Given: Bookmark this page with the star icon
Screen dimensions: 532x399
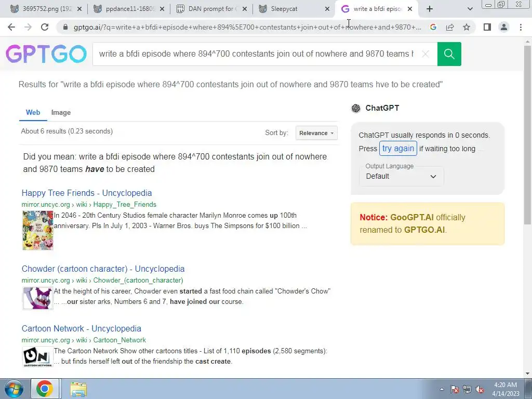Looking at the screenshot, I should (467, 27).
